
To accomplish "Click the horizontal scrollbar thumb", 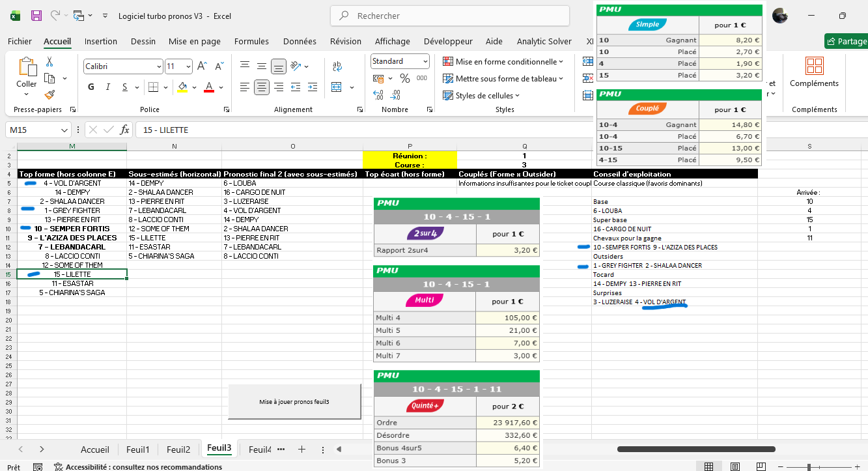I will tap(696, 449).
